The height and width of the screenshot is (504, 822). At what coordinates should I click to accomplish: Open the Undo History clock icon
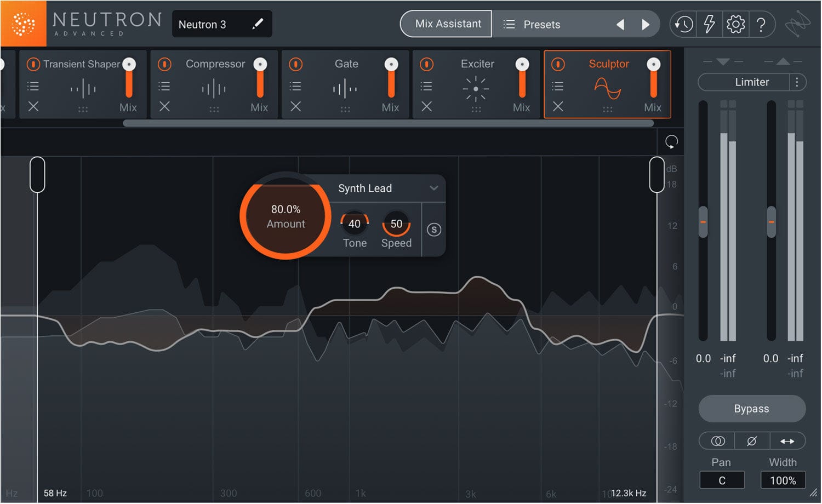click(x=683, y=24)
